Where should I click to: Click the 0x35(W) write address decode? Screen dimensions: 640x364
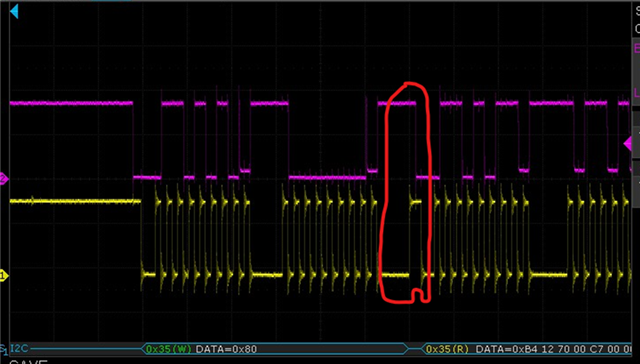pyautogui.click(x=169, y=349)
